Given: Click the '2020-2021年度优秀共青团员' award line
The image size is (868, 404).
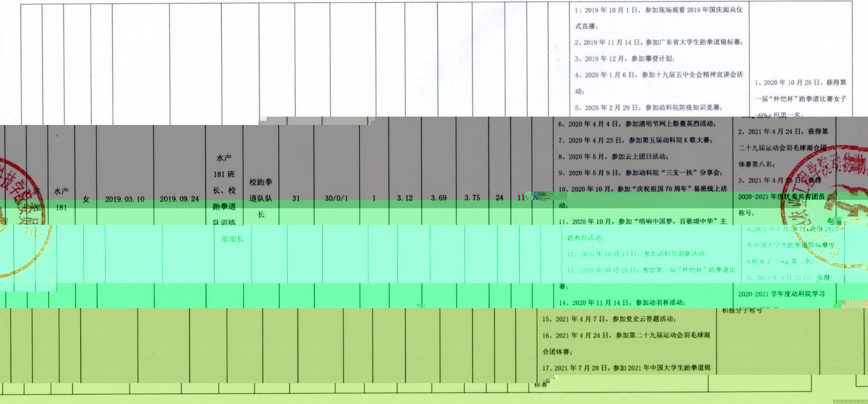Looking at the screenshot, I should tap(782, 197).
